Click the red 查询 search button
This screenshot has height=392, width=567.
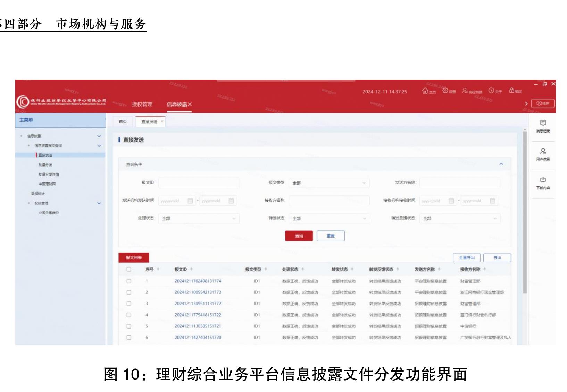[x=299, y=236]
